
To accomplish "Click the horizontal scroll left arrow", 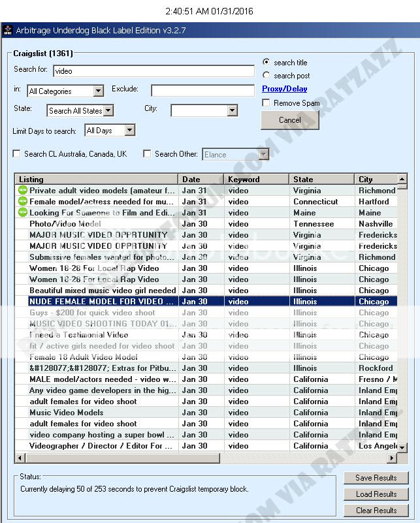I will pos(20,458).
